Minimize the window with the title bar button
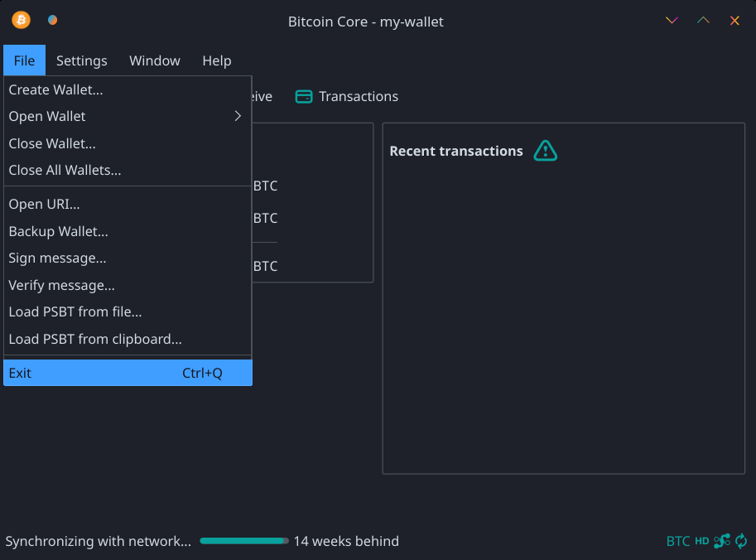The height and width of the screenshot is (560, 756). [x=672, y=21]
